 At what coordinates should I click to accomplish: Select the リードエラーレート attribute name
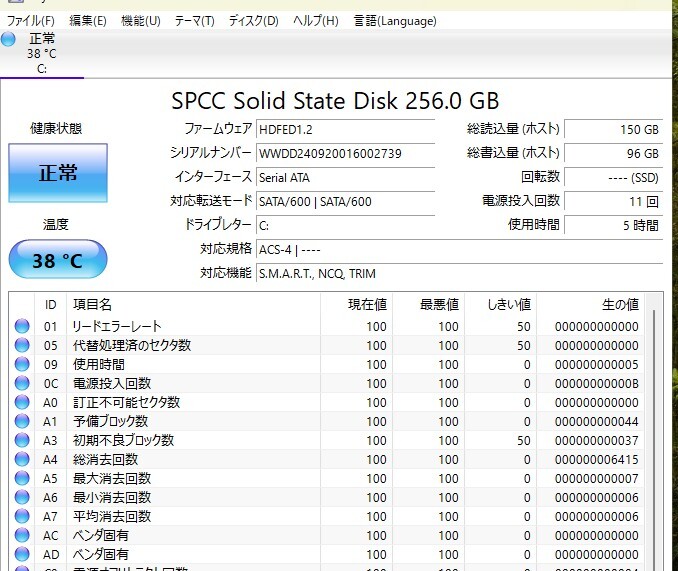click(x=117, y=326)
